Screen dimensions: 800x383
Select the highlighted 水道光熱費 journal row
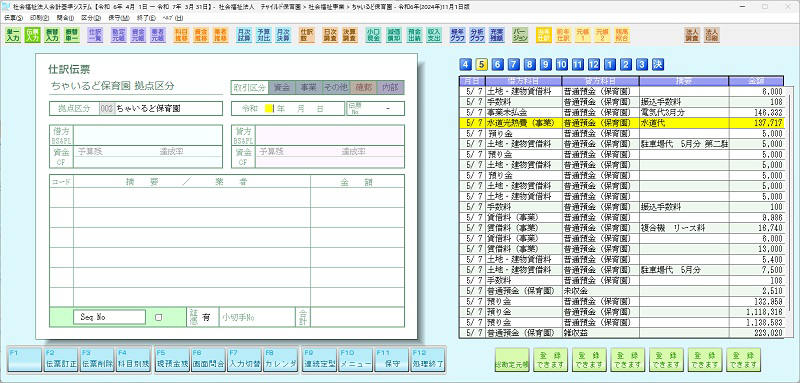[x=621, y=123]
